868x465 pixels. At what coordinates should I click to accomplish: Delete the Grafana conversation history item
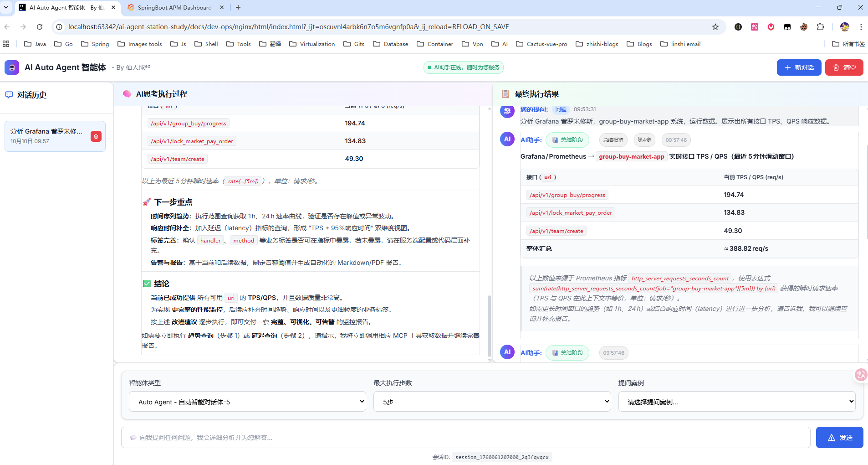(x=96, y=136)
